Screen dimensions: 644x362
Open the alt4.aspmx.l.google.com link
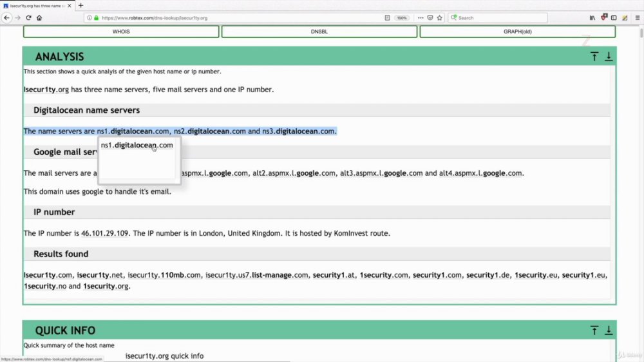pos(480,173)
